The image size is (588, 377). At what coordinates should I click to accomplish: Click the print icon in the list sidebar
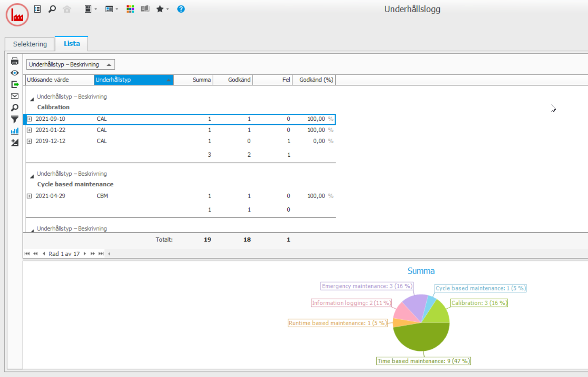(x=15, y=61)
